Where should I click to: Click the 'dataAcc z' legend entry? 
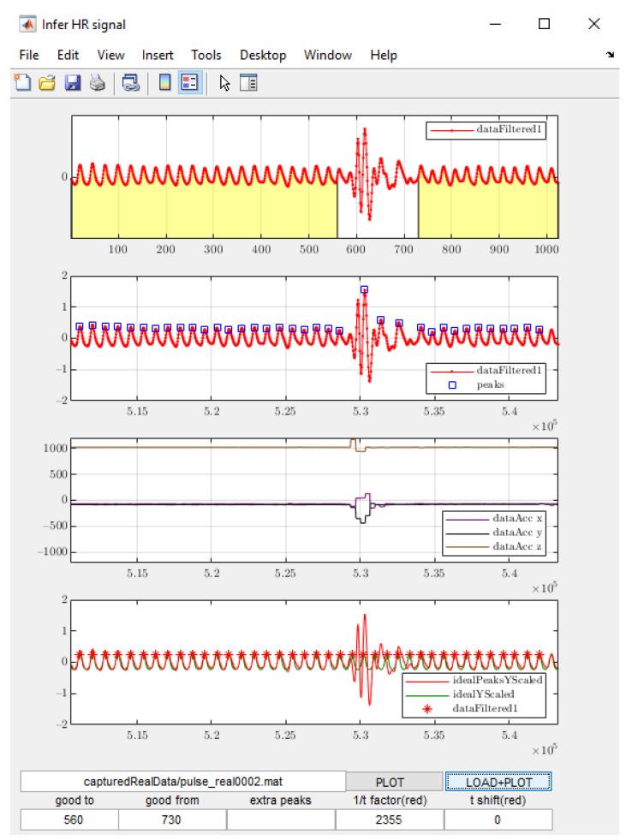(494, 546)
